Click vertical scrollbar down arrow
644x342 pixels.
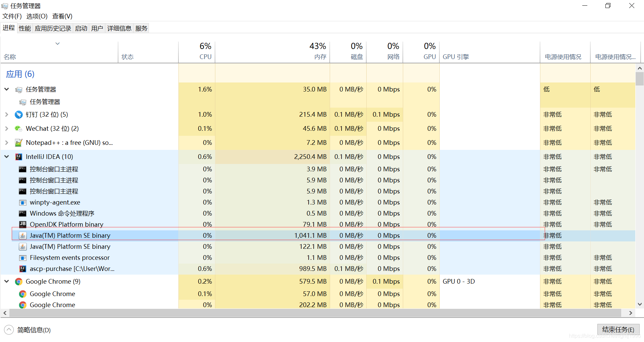[x=640, y=304]
